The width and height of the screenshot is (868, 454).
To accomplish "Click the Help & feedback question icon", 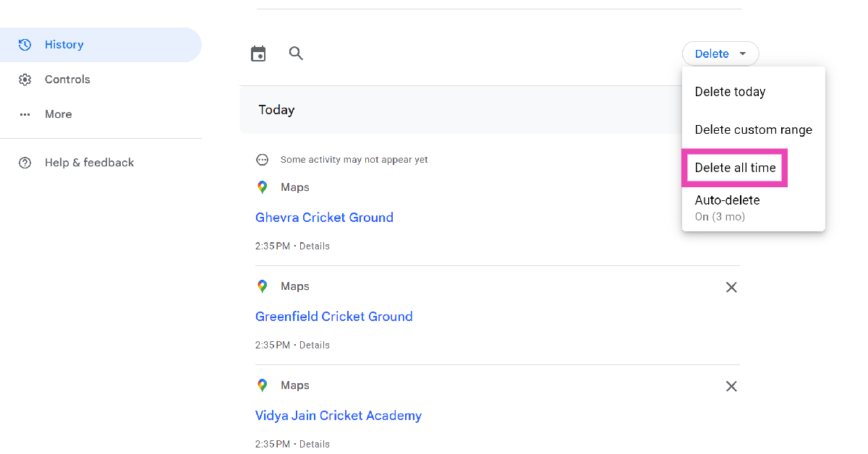I will (25, 163).
